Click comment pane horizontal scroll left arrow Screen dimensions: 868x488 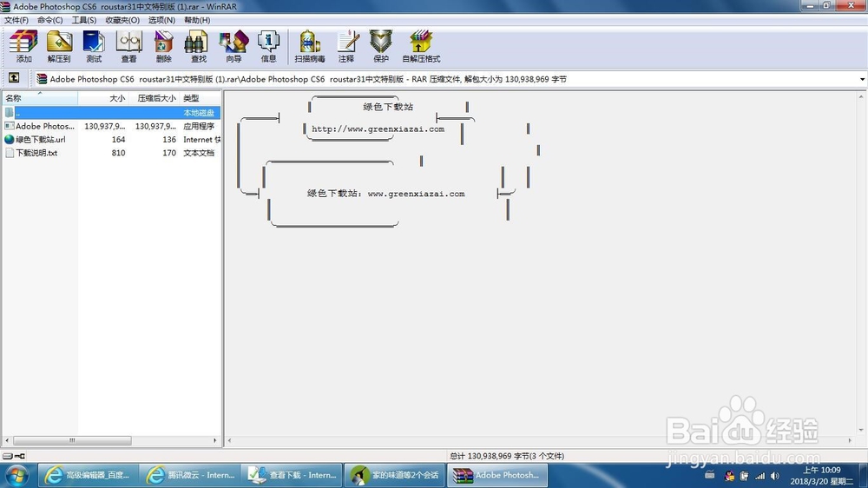pyautogui.click(x=230, y=441)
